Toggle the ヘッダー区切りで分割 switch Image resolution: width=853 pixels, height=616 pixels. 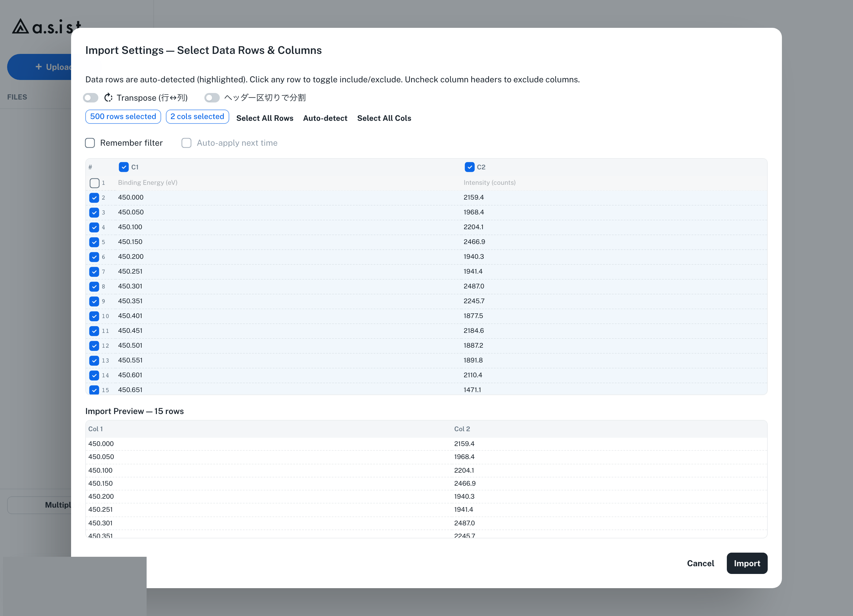coord(212,98)
